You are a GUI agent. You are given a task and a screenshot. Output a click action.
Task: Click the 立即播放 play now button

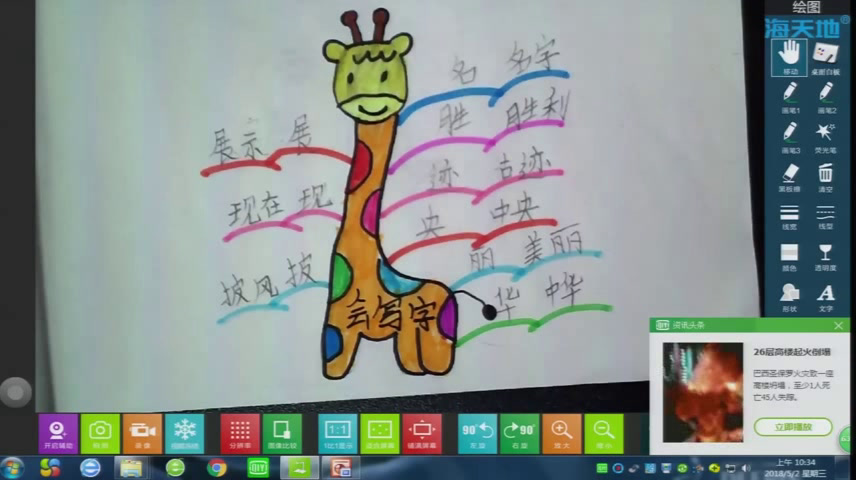tap(793, 427)
